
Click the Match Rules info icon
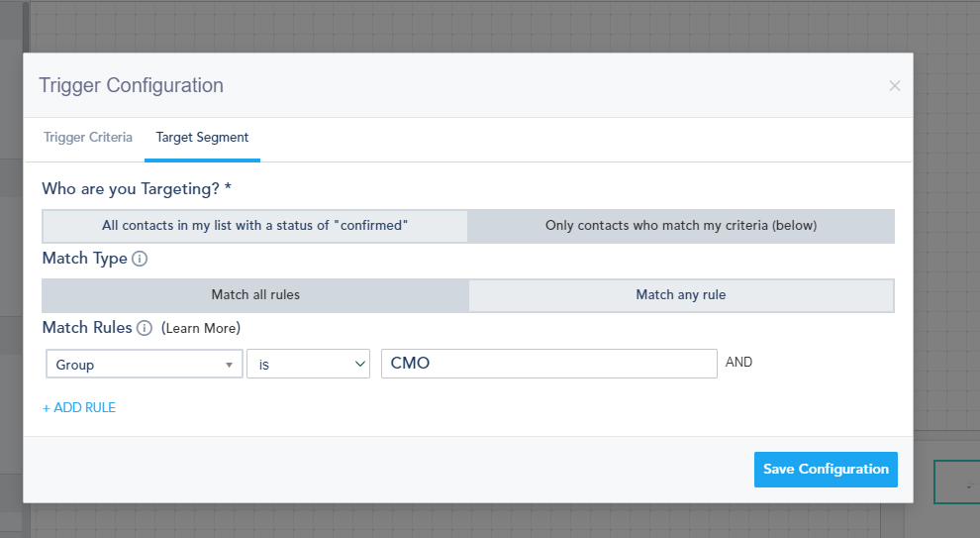145,328
